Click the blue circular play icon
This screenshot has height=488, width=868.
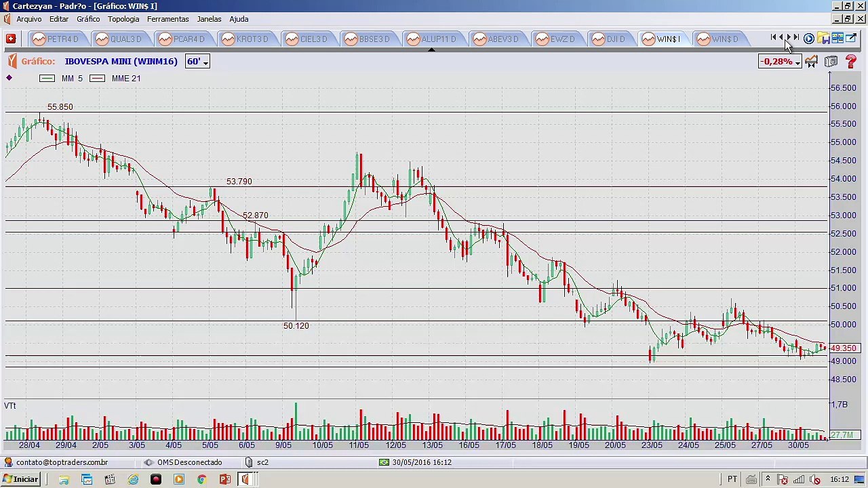809,39
